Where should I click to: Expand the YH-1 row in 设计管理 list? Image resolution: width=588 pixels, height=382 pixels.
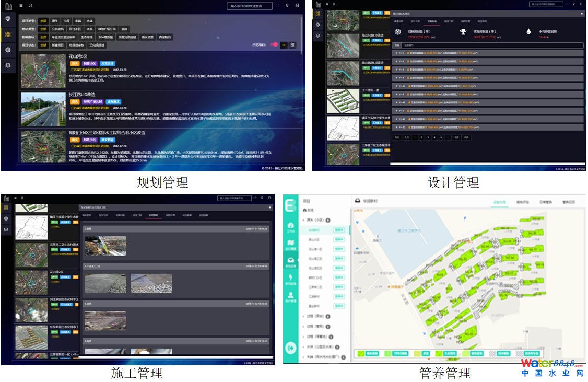coord(396,53)
